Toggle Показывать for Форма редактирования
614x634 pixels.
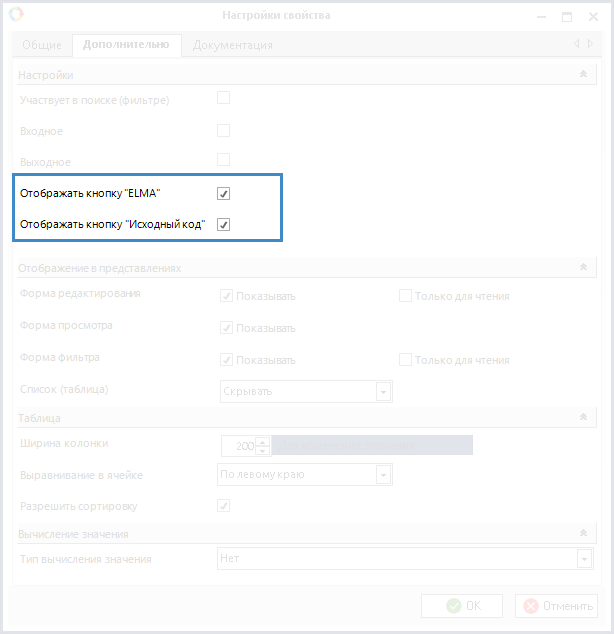(x=226, y=296)
